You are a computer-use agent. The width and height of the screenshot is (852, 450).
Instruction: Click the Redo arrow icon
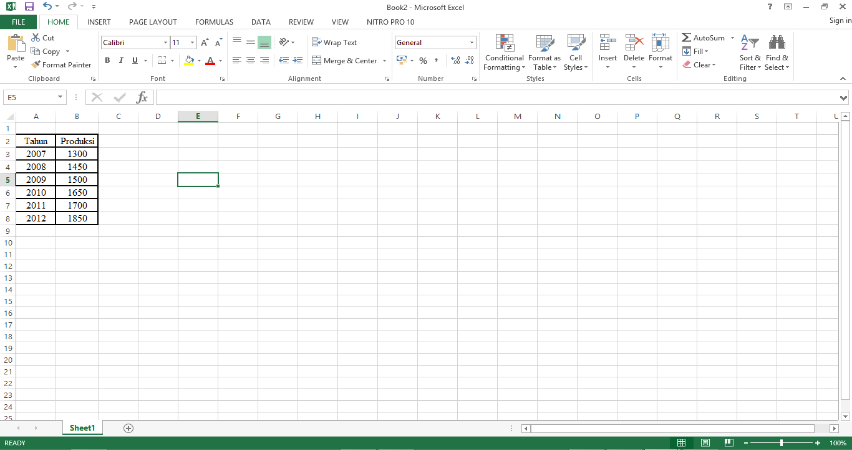coord(72,7)
